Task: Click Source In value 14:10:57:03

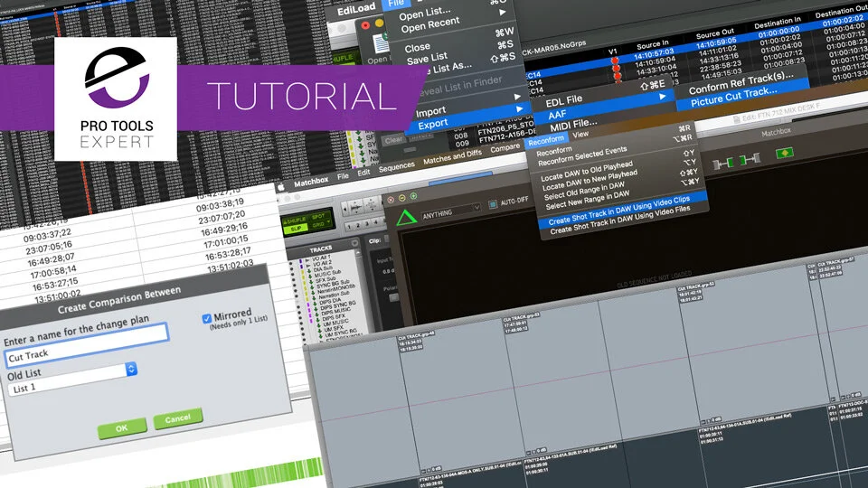Action: (654, 53)
